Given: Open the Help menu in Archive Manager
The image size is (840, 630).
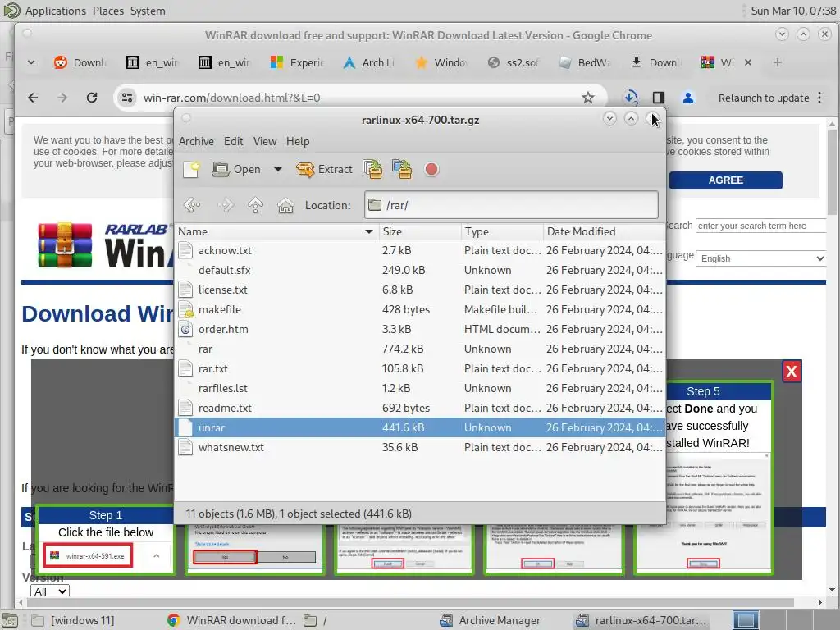Looking at the screenshot, I should pyautogui.click(x=297, y=141).
